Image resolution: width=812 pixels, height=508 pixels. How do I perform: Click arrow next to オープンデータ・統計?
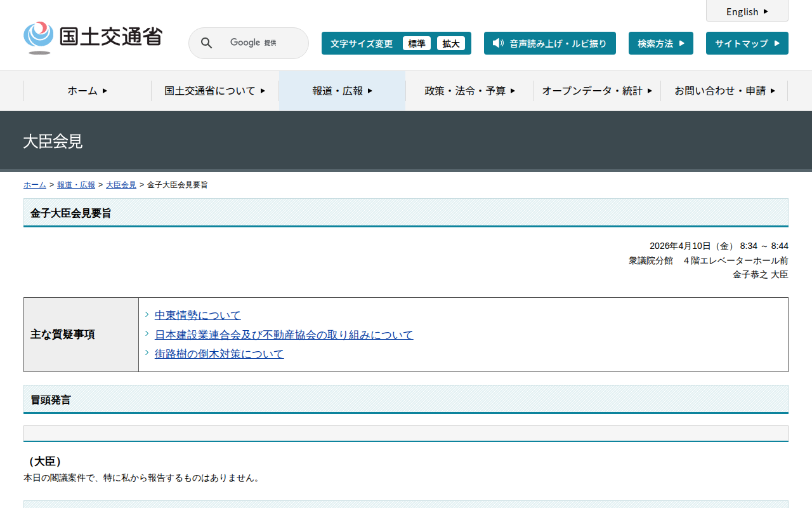point(650,91)
